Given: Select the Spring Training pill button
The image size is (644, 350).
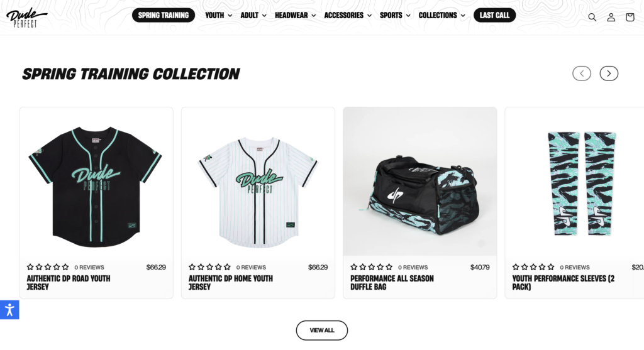Looking at the screenshot, I should pos(164,15).
